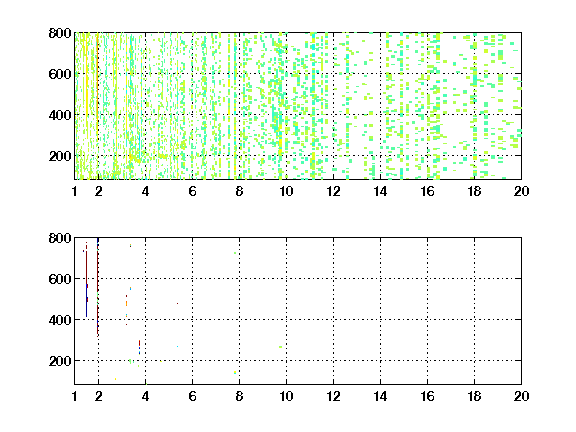Image resolution: width=576 pixels, height=432 pixels.
Task: Click x-axis tick label 20 on top plot
Action: [521, 191]
